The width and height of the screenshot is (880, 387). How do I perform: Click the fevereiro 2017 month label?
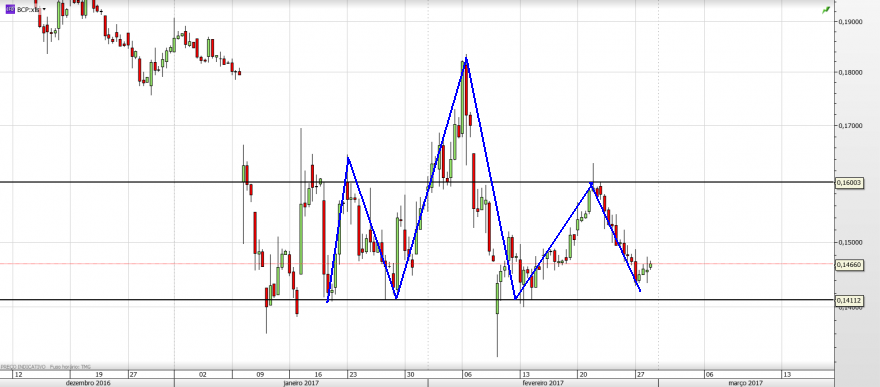[542, 383]
